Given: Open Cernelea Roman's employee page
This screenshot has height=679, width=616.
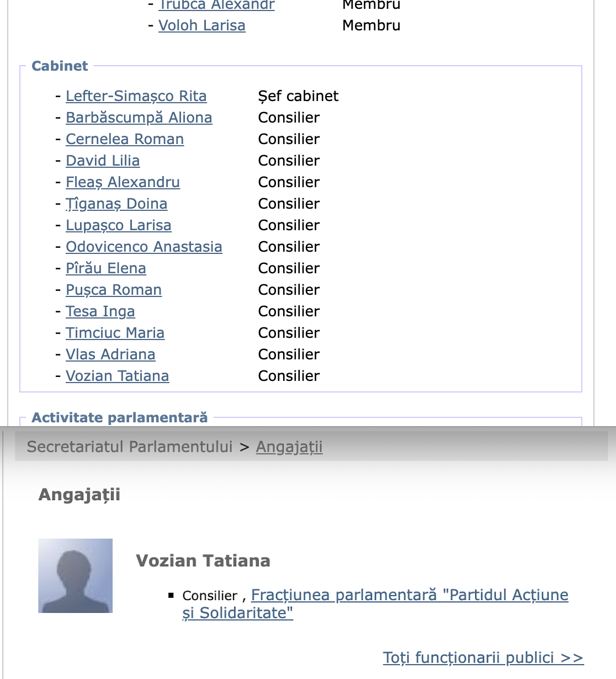Looking at the screenshot, I should pos(124,139).
